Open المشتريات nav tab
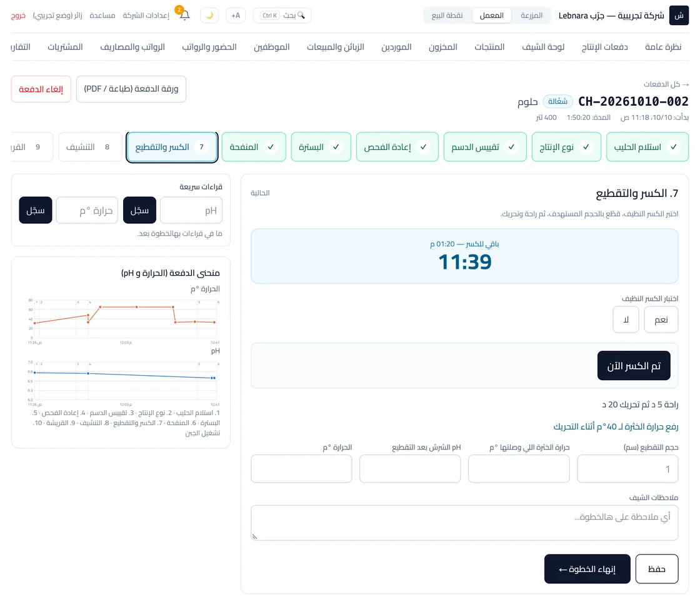Viewport: 700px width, 599px height. (65, 47)
